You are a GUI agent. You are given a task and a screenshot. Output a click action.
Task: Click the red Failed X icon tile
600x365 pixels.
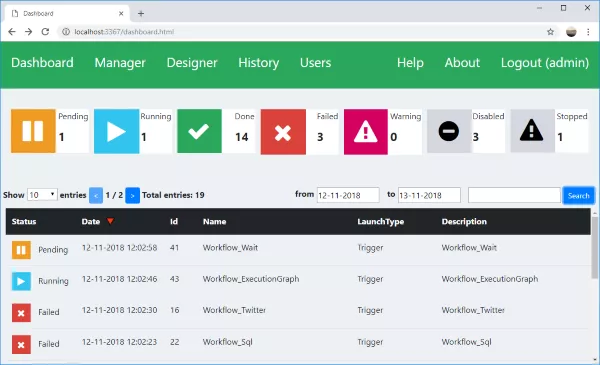coord(283,132)
